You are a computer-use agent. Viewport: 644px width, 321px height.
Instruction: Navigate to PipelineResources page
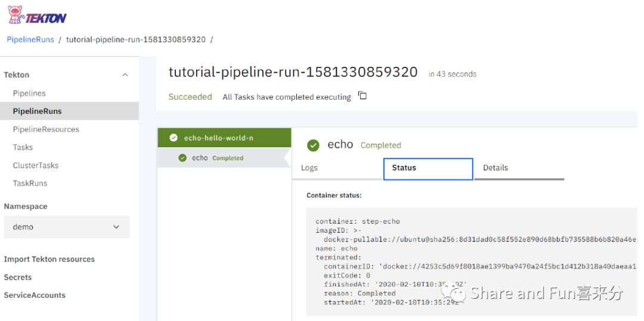click(46, 129)
